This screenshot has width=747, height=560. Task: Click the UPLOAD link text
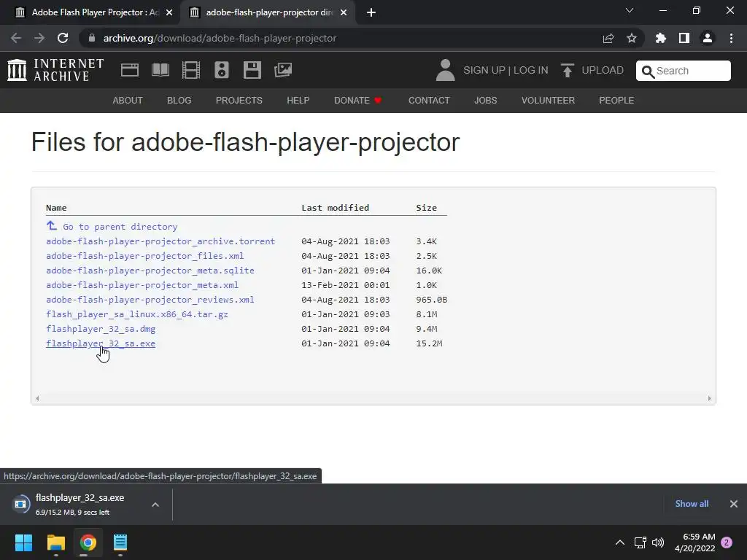[603, 70]
